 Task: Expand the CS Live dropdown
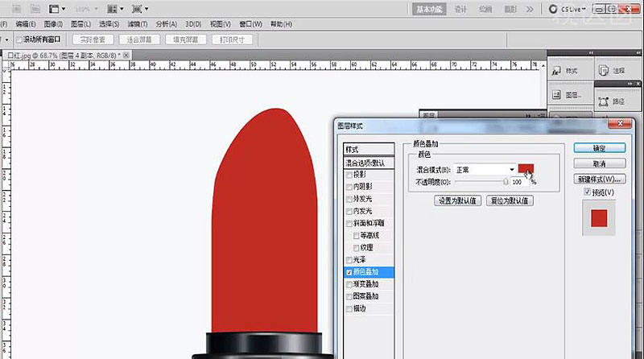584,9
